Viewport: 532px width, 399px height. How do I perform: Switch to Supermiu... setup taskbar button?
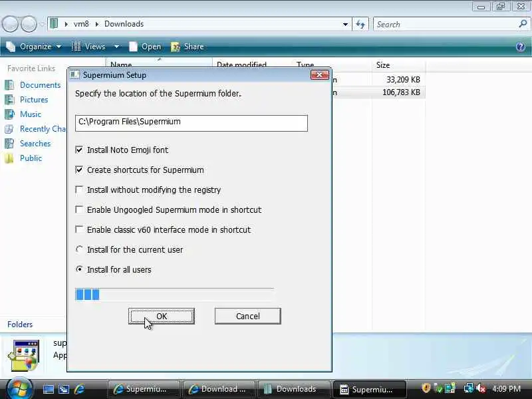(x=370, y=389)
